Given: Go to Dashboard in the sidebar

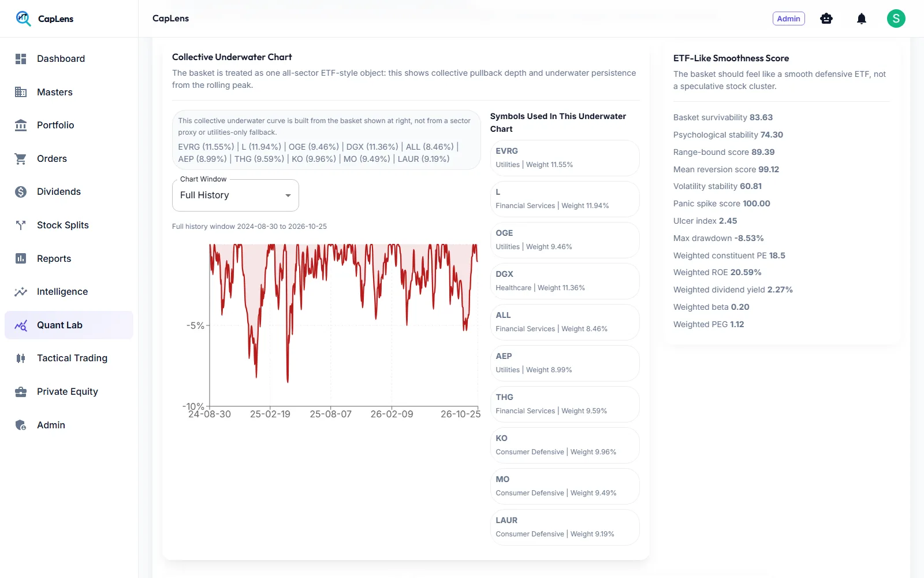Looking at the screenshot, I should [x=69, y=59].
